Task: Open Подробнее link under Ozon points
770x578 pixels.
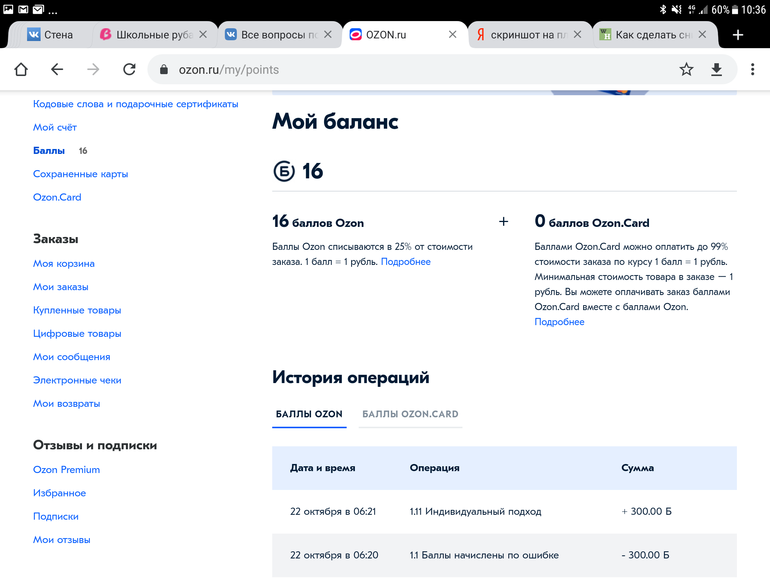Action: point(405,262)
